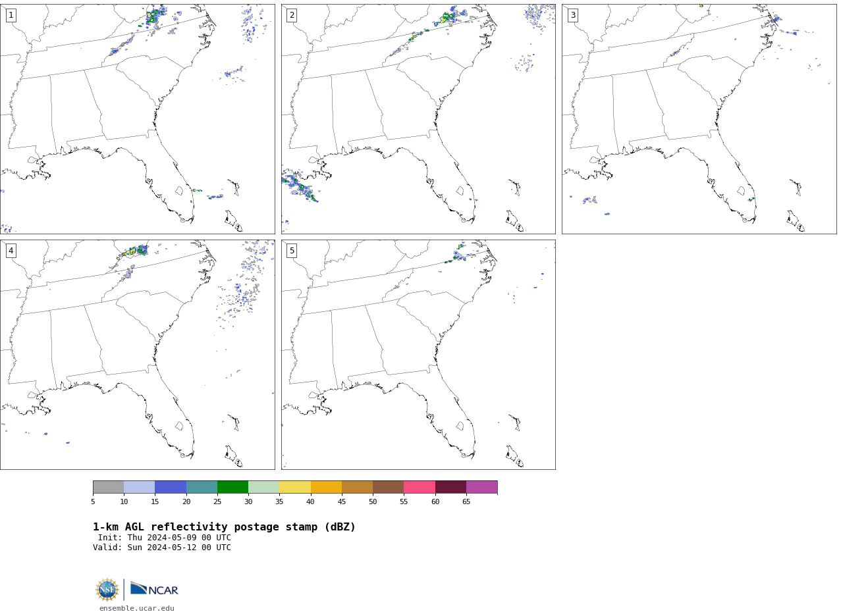Viewport: 843px width, 616px height.
Task: Click the yellow 35-40 dBZ swatch
Action: pyautogui.click(x=295, y=487)
